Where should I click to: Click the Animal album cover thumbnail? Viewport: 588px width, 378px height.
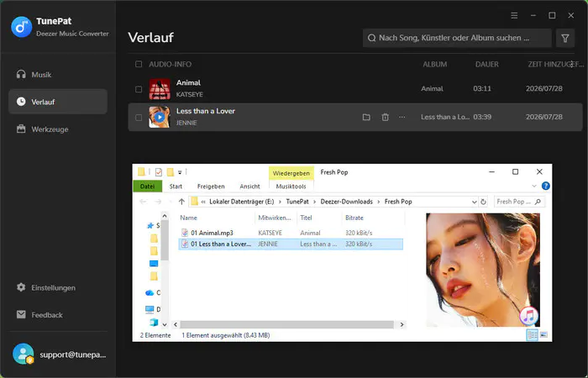160,89
